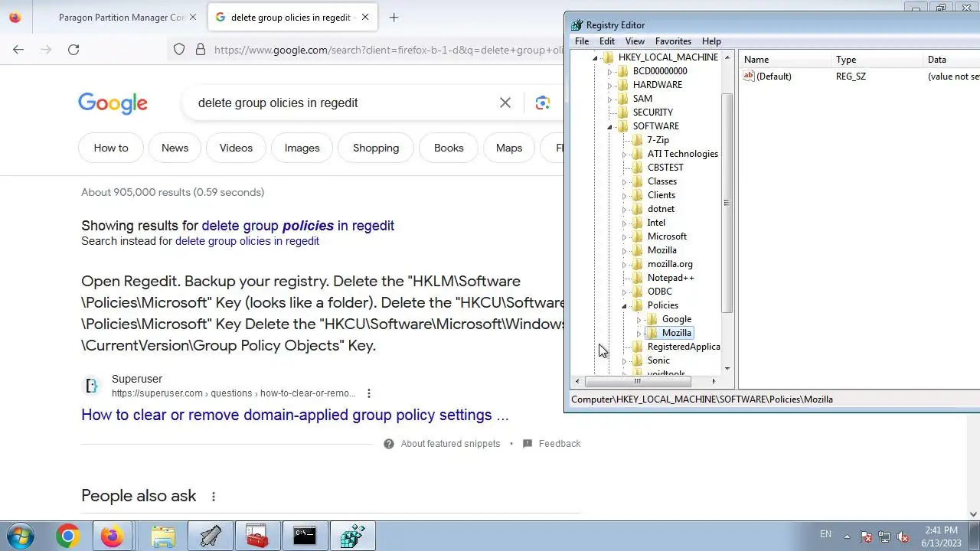Show hidden system tray icons arrow
This screenshot has height=551, width=980.
(847, 536)
